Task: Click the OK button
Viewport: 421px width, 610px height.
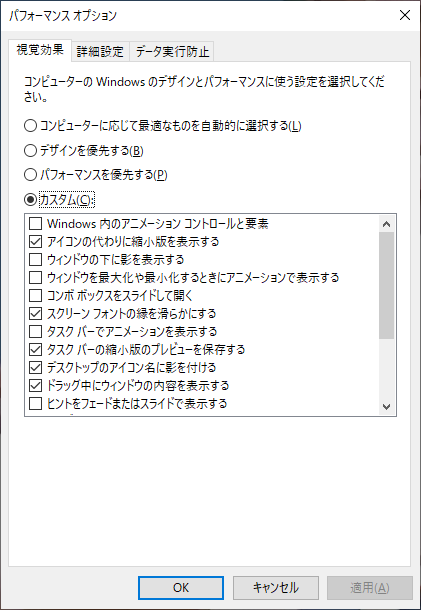Action: [181, 587]
